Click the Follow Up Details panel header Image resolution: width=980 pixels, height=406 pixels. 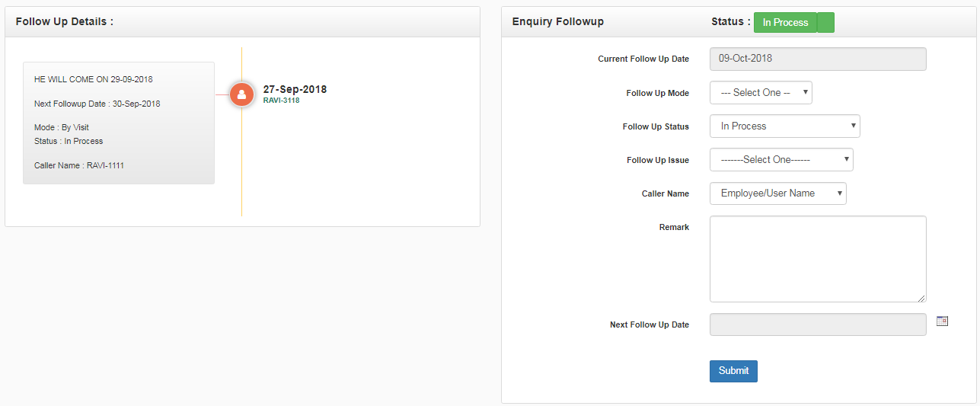click(65, 22)
